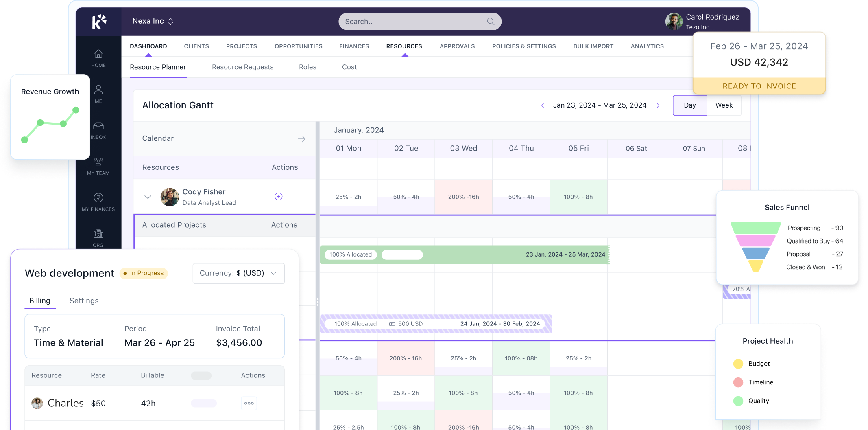Screen dimensions: 868x430
Task: Click the blue Proposal funnel segment
Action: 756,253
